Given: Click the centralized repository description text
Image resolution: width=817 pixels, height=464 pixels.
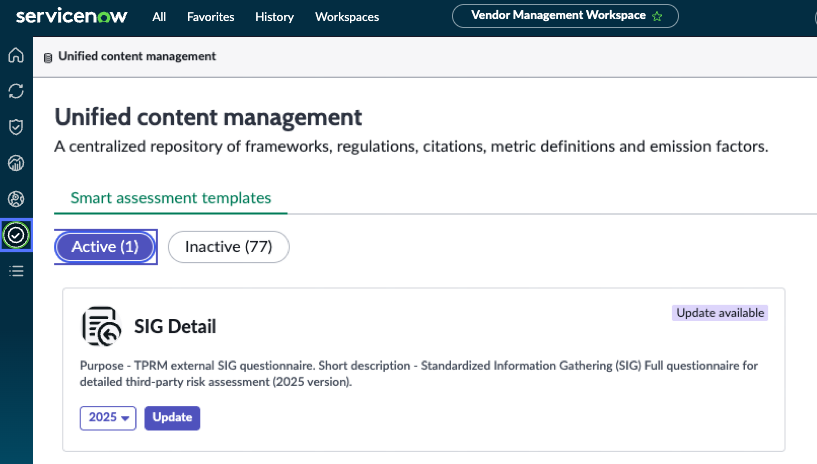Looking at the screenshot, I should 411,147.
